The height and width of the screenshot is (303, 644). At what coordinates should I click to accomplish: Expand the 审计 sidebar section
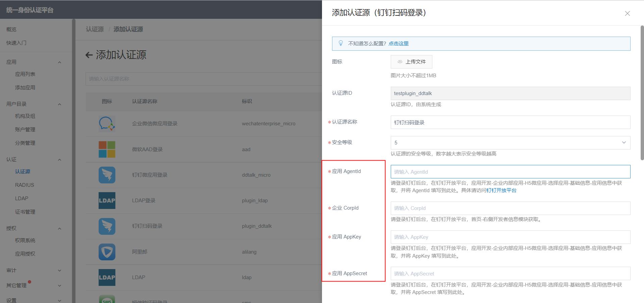[x=59, y=270]
